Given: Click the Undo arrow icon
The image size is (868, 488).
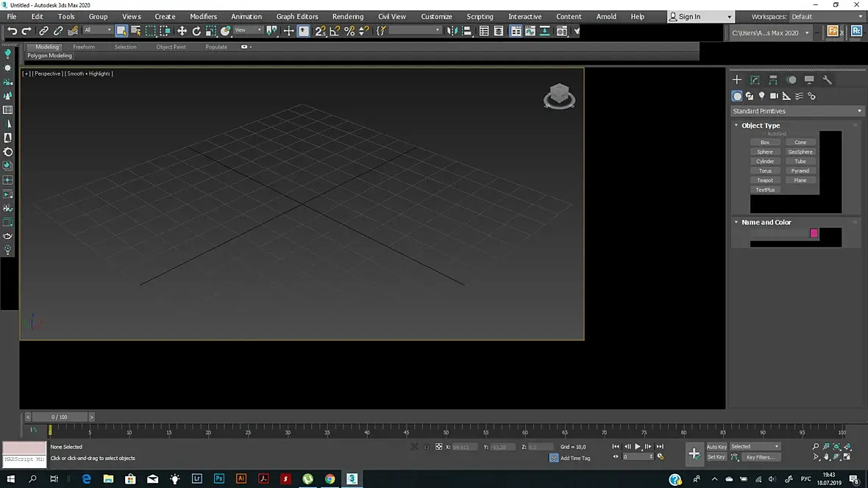Looking at the screenshot, I should tap(12, 31).
